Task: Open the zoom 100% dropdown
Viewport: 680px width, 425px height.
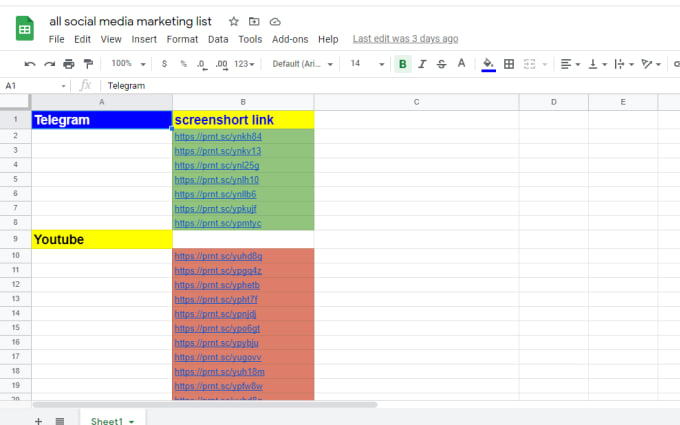Action: point(128,64)
